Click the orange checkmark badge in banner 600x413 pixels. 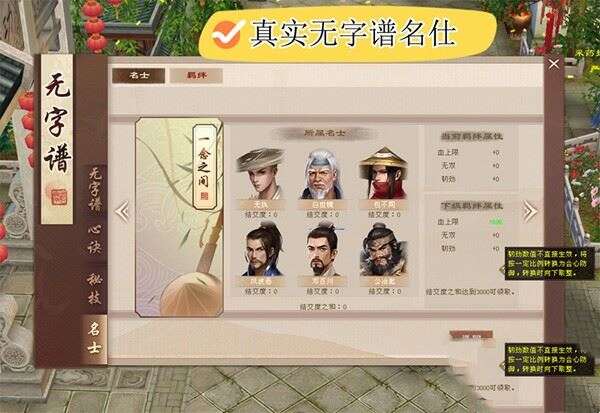[x=228, y=34]
